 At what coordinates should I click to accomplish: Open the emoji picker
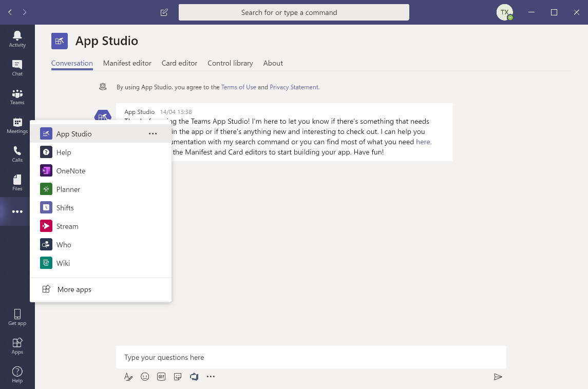pyautogui.click(x=145, y=377)
